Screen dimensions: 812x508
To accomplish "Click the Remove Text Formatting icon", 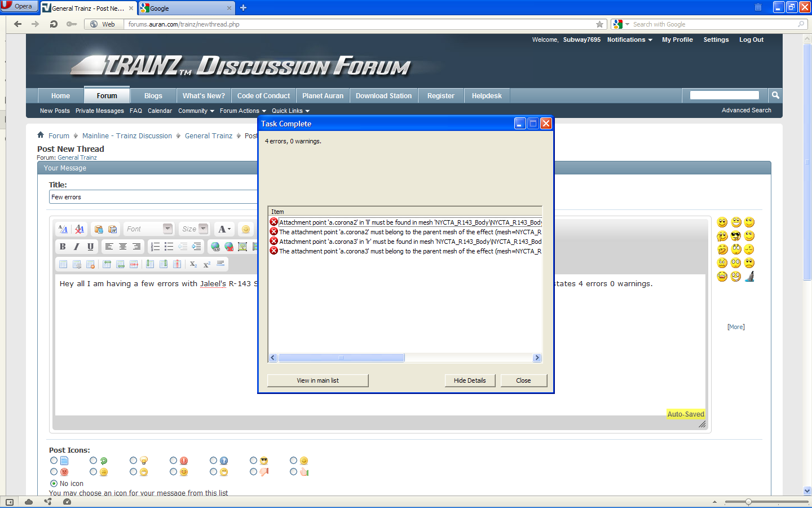I will coord(80,229).
